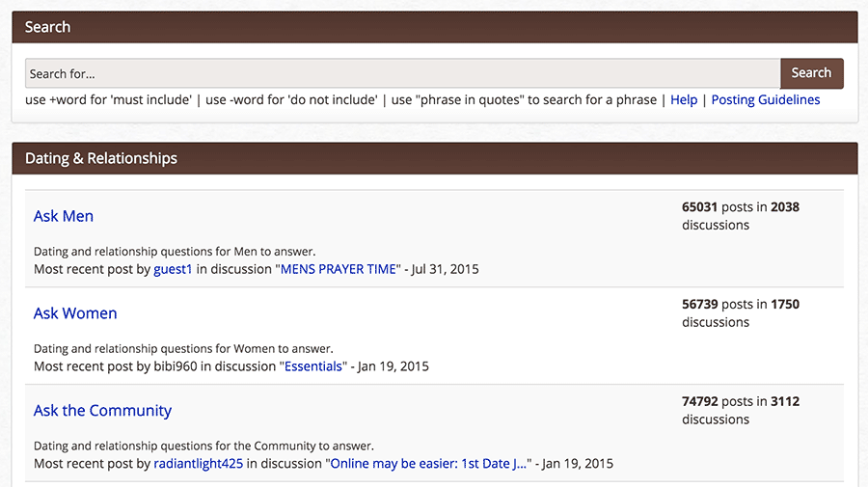
Task: Click the brown Search button
Action: 811,73
